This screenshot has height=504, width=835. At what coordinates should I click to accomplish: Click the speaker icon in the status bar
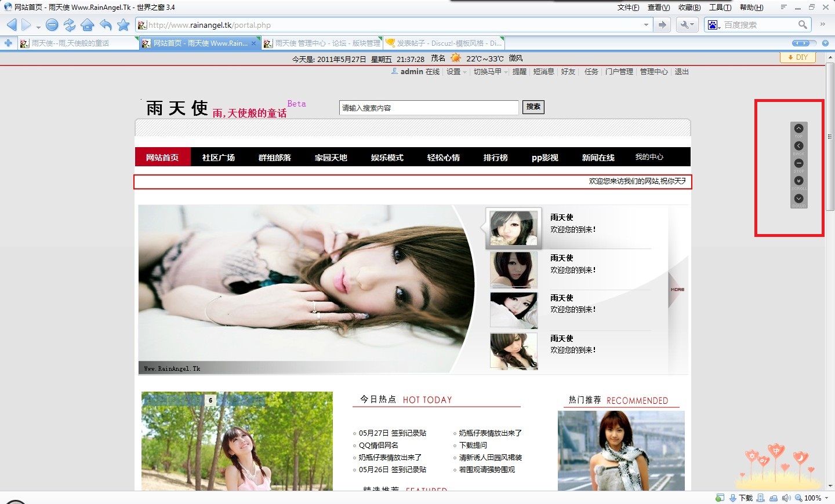[x=786, y=498]
